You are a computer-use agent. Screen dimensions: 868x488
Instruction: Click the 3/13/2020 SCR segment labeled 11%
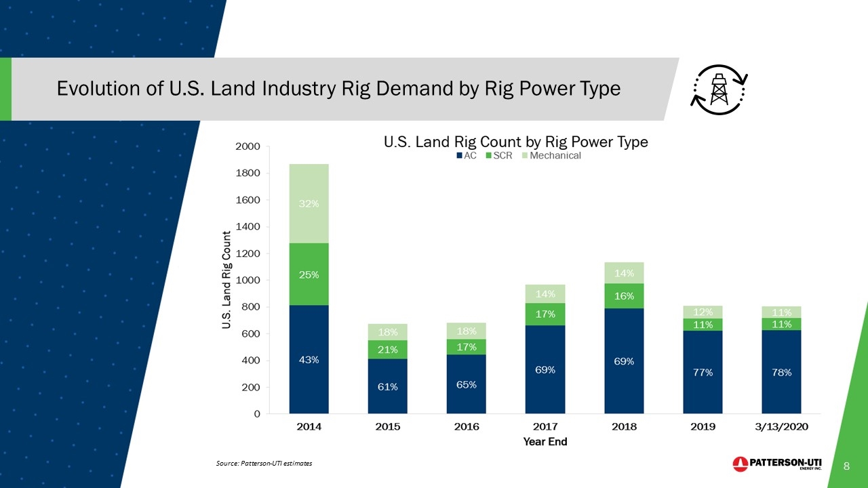pos(781,324)
